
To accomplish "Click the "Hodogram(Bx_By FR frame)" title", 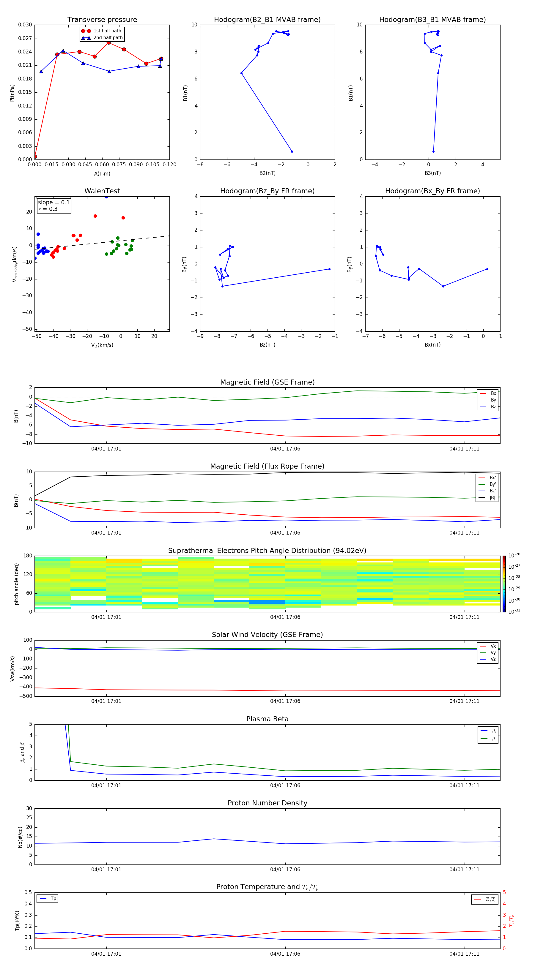I will point(432,191).
